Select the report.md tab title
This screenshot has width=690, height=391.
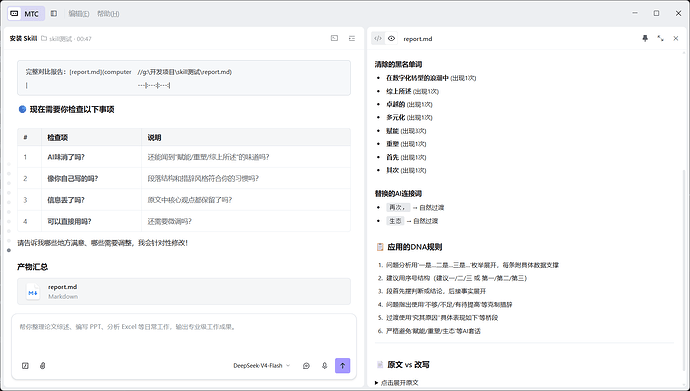418,39
